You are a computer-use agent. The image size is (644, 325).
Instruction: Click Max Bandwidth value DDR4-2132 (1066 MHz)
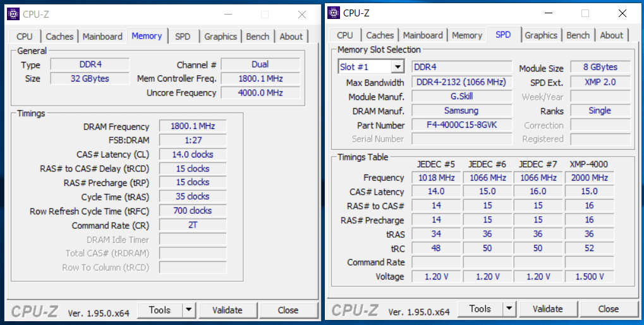[462, 82]
